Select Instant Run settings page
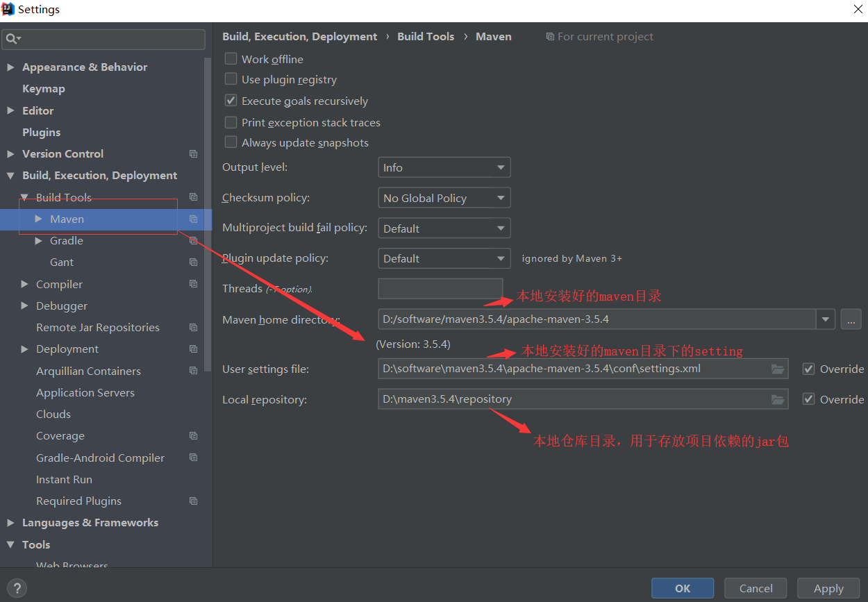The height and width of the screenshot is (602, 868). [64, 479]
